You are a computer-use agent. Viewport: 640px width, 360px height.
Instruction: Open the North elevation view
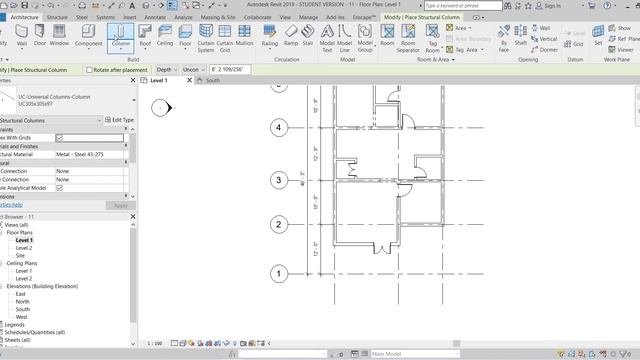point(22,302)
